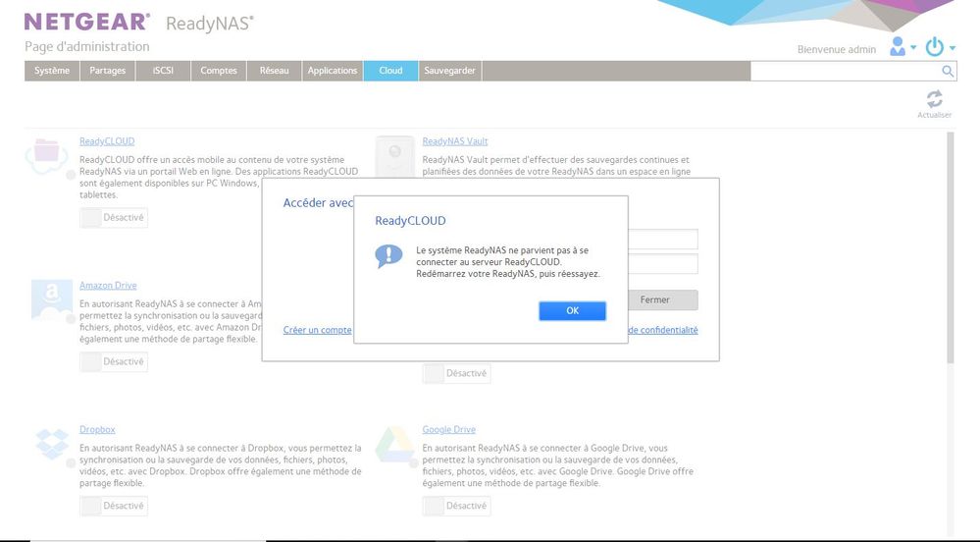Click the Dropbox logo icon
The image size is (980, 542).
tap(52, 444)
